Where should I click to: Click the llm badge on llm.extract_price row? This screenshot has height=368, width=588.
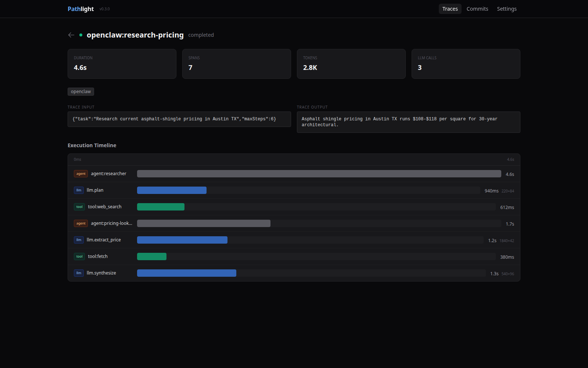pyautogui.click(x=79, y=240)
